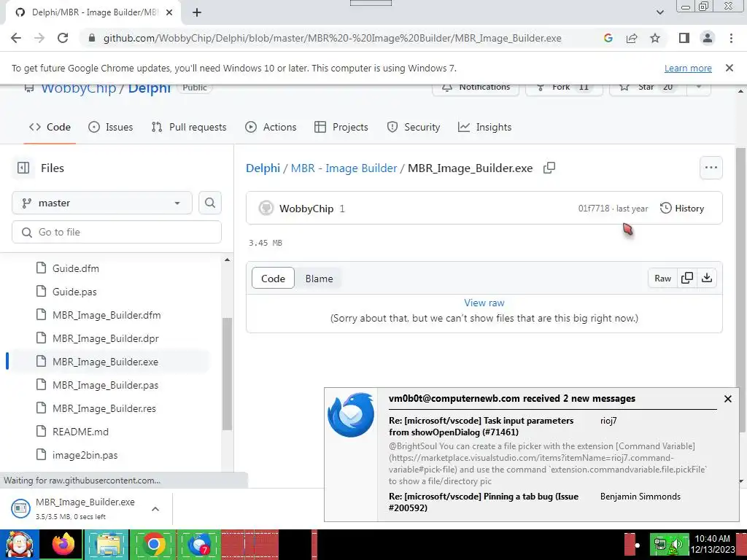The height and width of the screenshot is (560, 747).
Task: Expand download item options chevron
Action: point(155,509)
